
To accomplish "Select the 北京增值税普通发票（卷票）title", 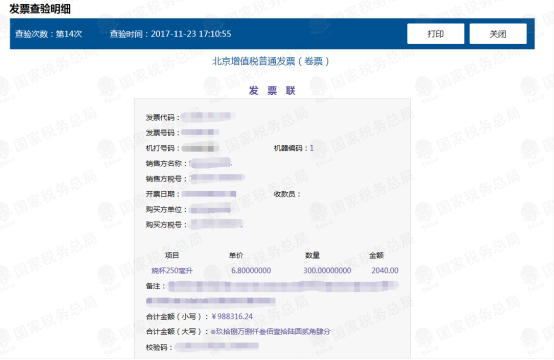I will pyautogui.click(x=271, y=61).
